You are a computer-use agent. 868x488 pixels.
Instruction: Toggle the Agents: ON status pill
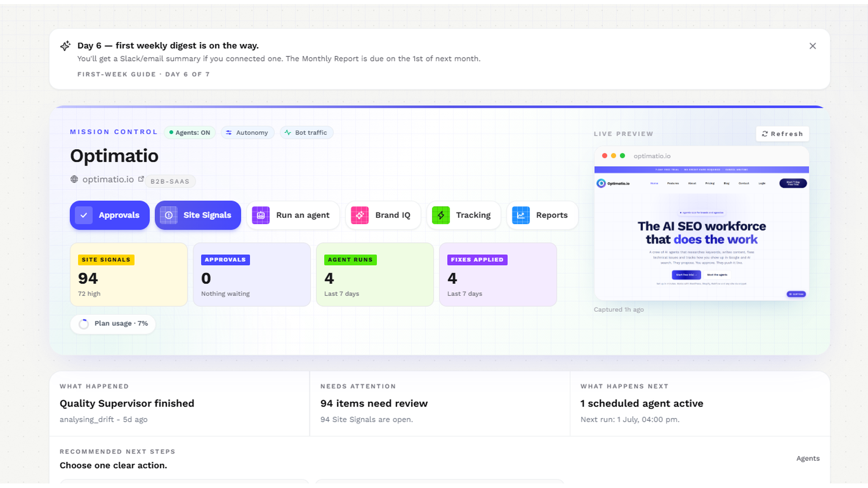tap(190, 133)
